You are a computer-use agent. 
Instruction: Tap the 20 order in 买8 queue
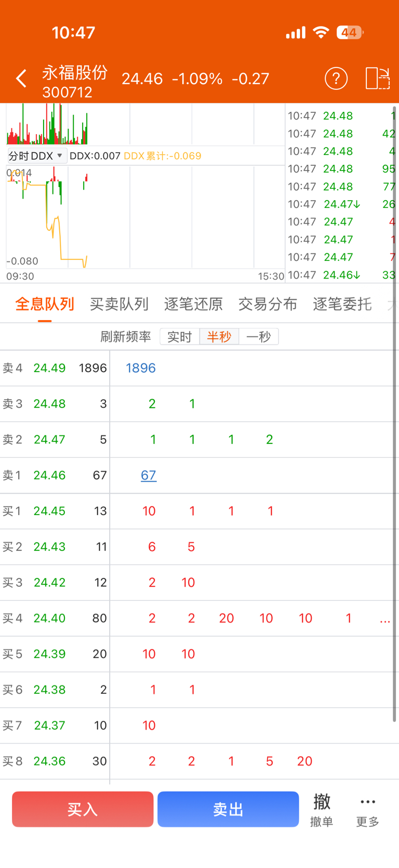click(x=305, y=761)
